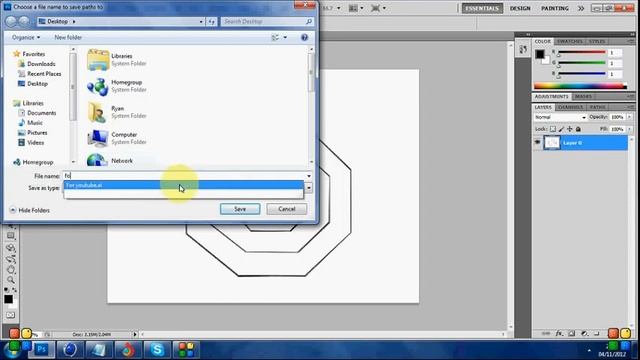
Task: Switch to the Swatches tab
Action: click(x=570, y=41)
